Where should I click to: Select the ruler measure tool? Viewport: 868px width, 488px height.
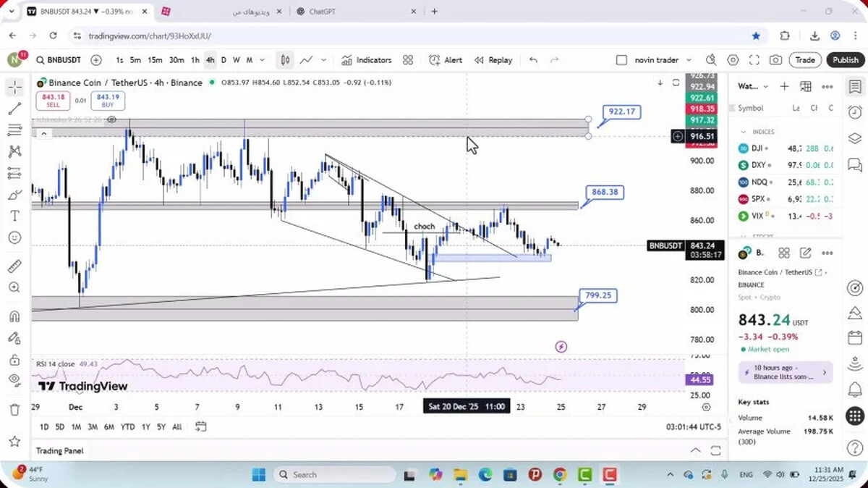pos(14,266)
